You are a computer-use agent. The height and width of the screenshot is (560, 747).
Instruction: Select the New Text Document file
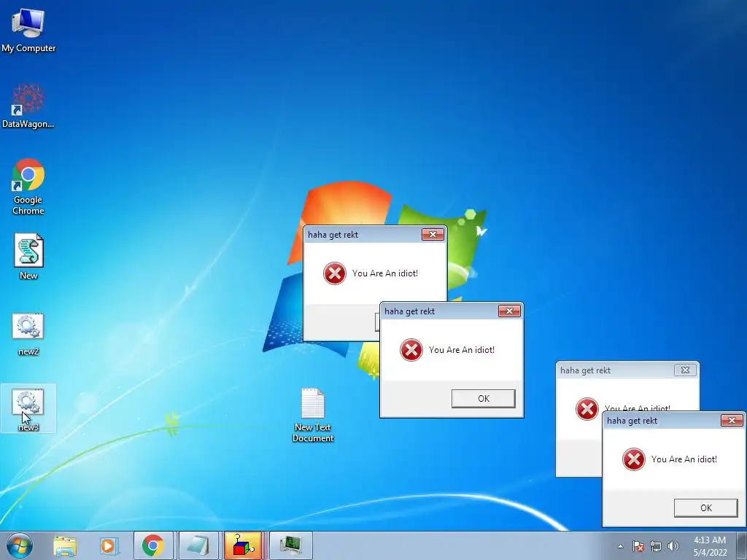[x=313, y=415]
